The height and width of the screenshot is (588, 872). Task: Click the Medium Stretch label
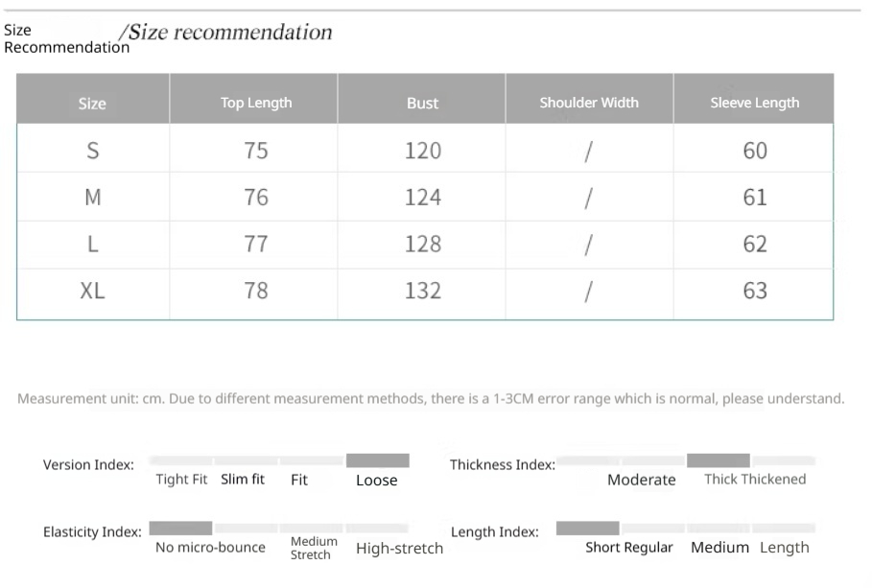314,548
